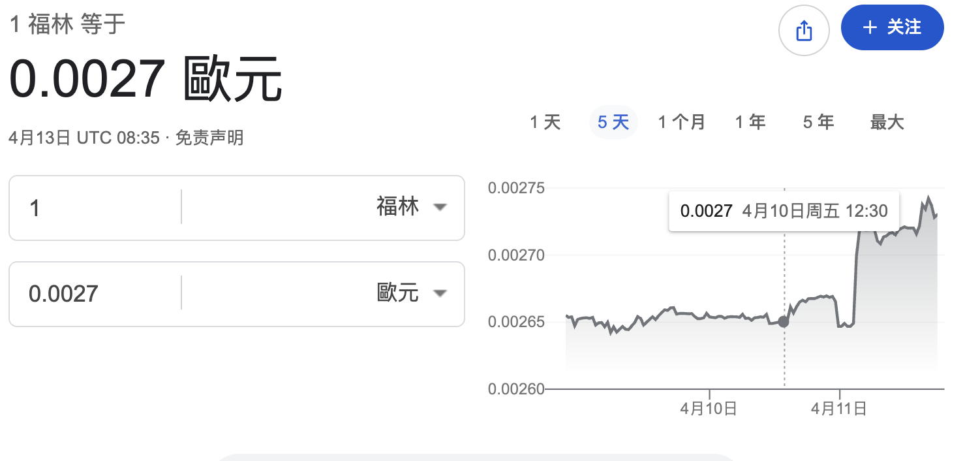Switch chart range to 1 天

(545, 122)
